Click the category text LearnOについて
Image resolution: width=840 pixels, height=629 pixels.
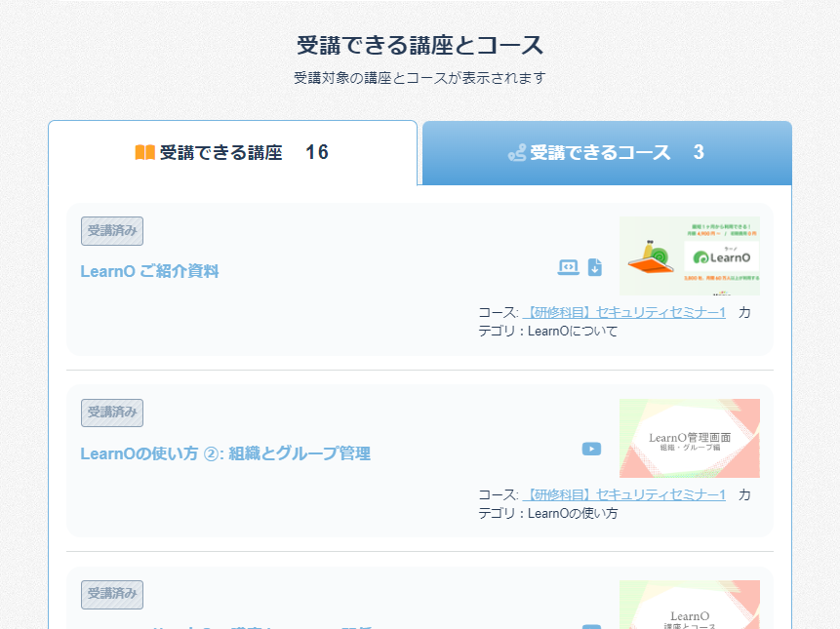coord(573,332)
